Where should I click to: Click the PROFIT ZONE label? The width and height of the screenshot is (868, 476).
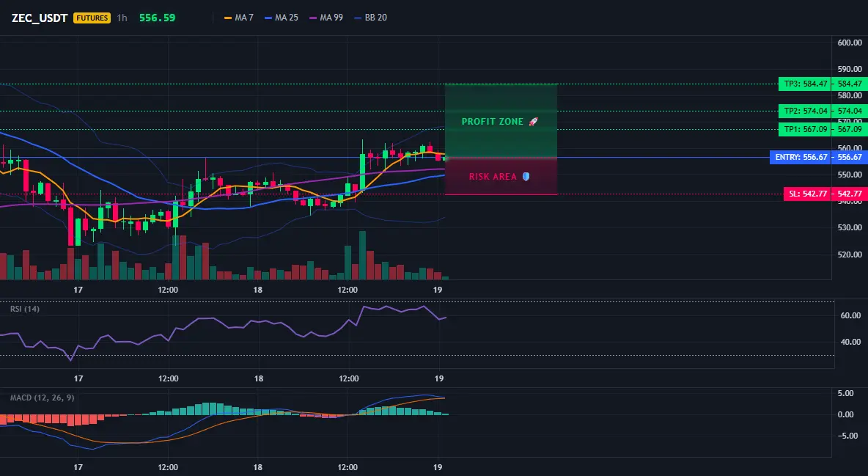click(492, 121)
